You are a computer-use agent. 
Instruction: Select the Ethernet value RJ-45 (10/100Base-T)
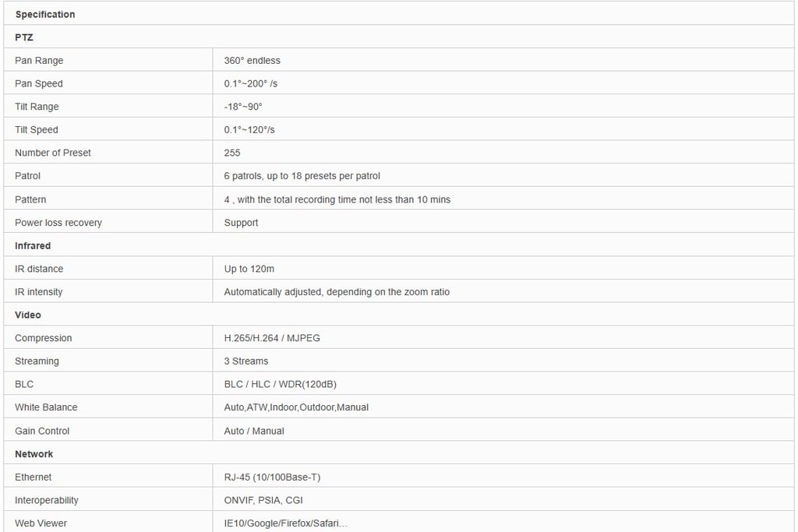click(x=272, y=477)
